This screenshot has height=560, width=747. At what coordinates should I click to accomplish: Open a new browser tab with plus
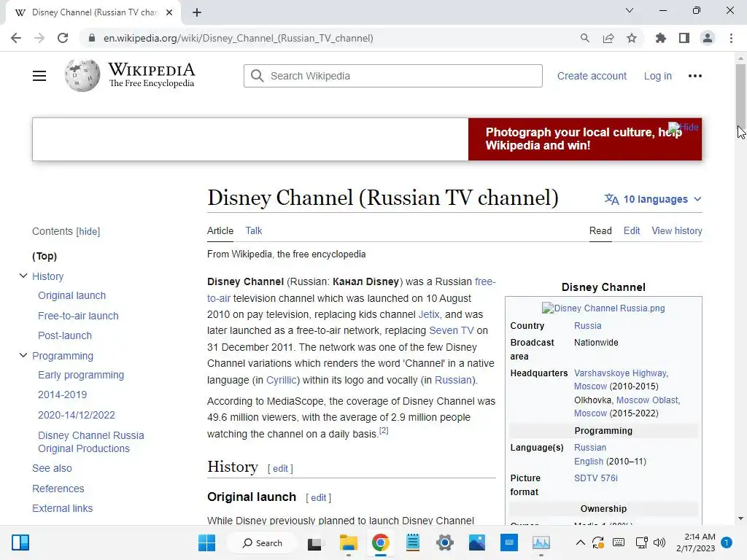tap(197, 12)
